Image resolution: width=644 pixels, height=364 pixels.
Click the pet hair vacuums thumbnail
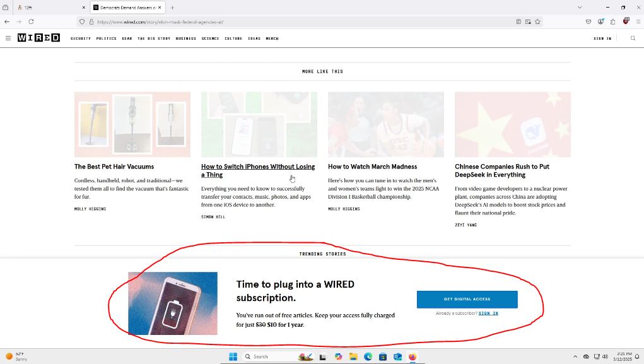[132, 124]
